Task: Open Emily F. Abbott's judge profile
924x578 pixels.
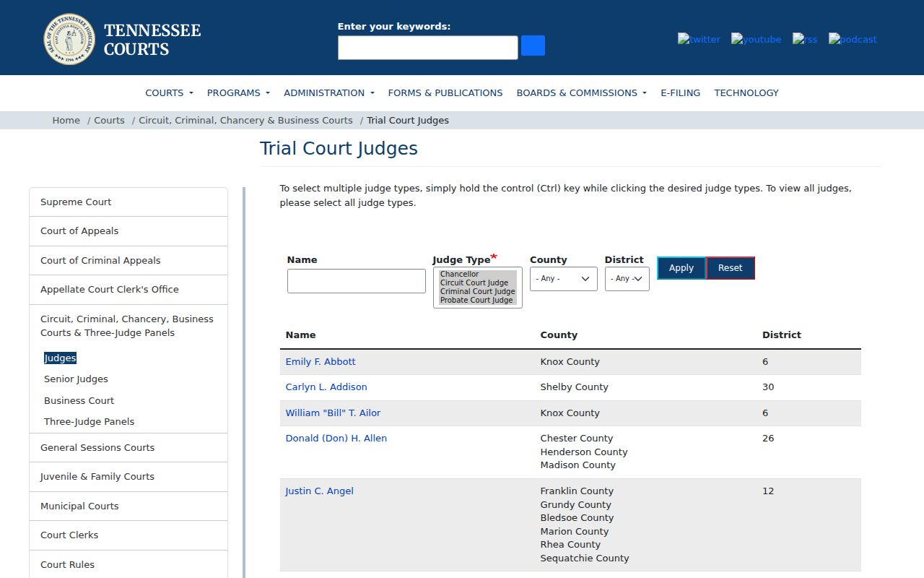Action: point(321,361)
